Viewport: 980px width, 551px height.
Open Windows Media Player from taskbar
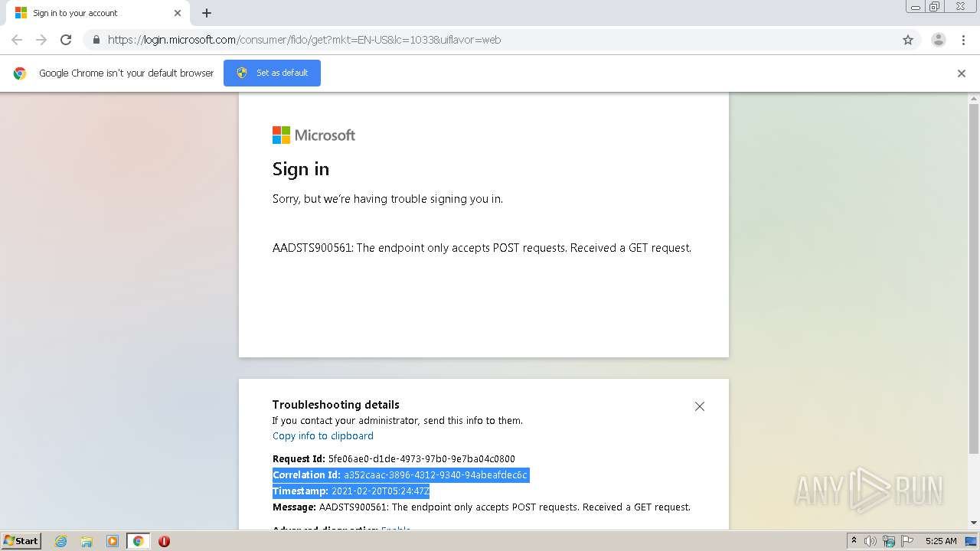(113, 541)
